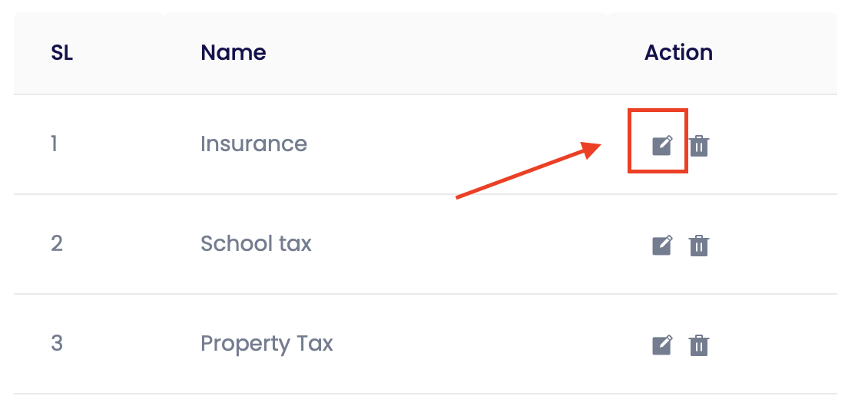Click the border of the red highlight box
868x396 pixels.
click(658, 110)
